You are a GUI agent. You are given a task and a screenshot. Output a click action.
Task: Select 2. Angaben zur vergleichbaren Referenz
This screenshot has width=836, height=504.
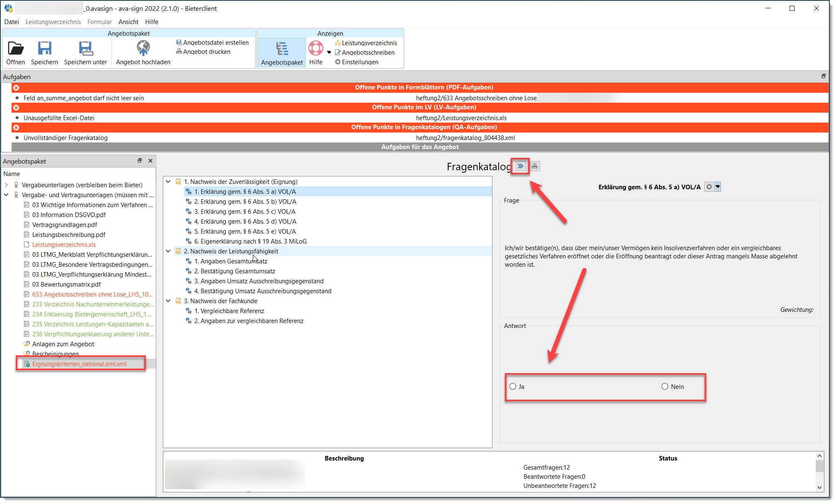pyautogui.click(x=249, y=321)
